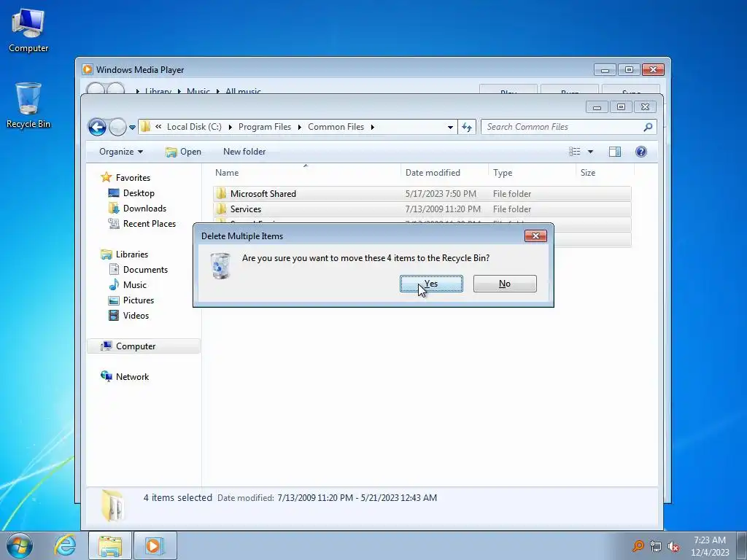
Task: Open the Computer desktop icon
Action: [28, 31]
